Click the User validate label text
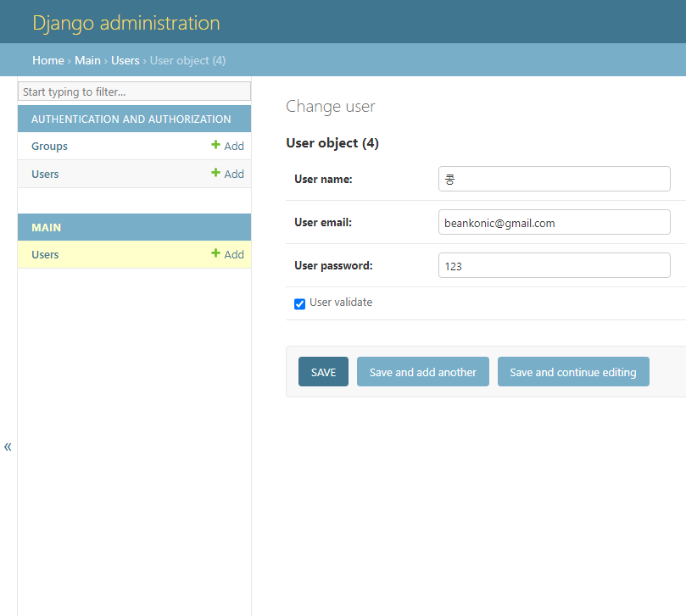Screen dimensions: 686x616 click(x=341, y=302)
